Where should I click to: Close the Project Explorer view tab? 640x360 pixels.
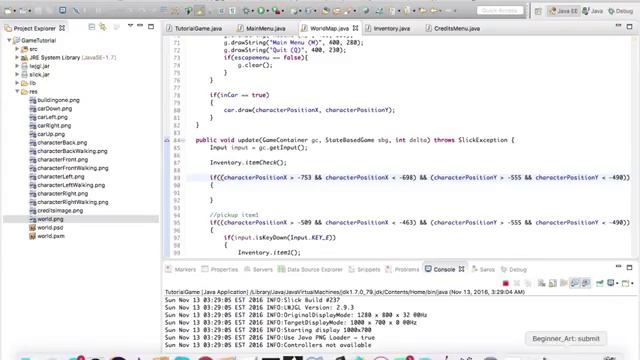[62, 28]
